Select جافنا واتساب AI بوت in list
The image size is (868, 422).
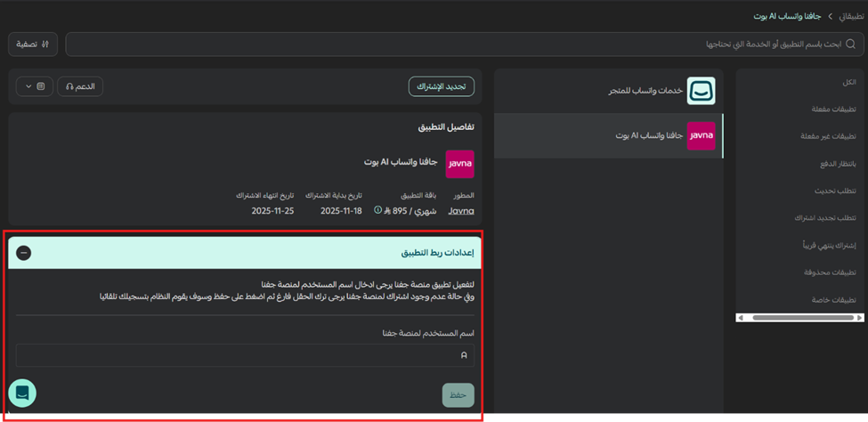[608, 135]
